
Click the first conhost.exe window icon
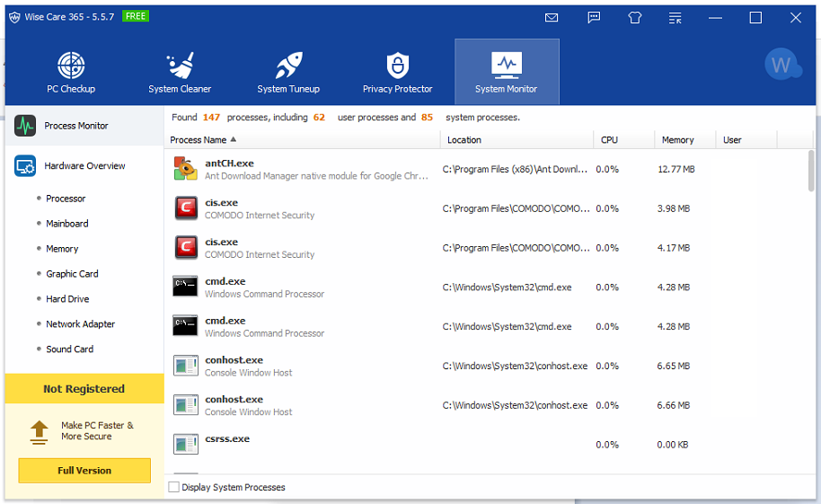tap(186, 365)
